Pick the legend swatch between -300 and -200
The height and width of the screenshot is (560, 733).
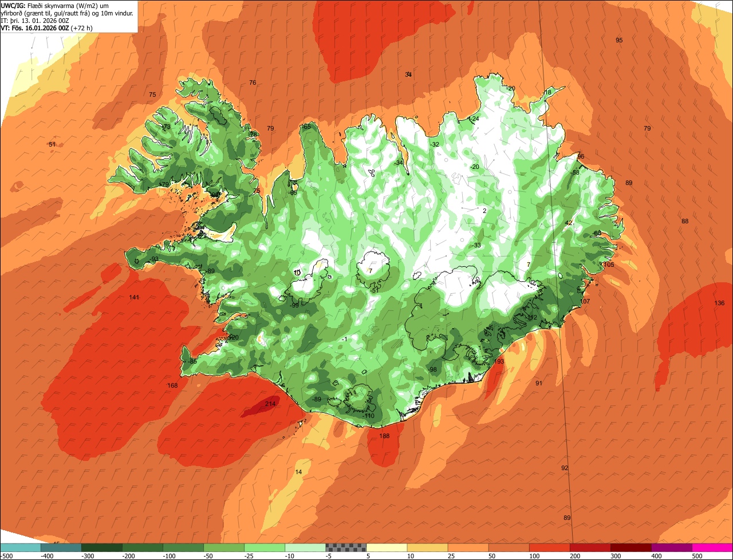point(102,547)
